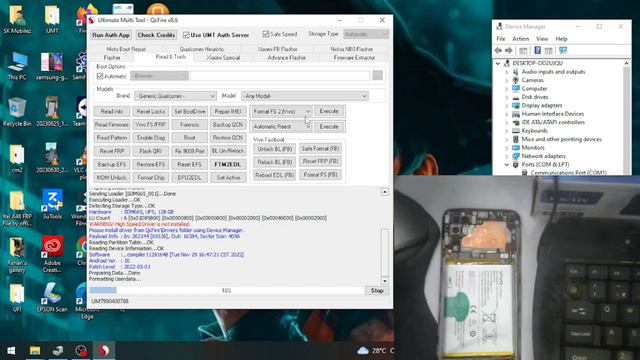This screenshot has width=640, height=360.
Task: Click the Safe Format (FB) button
Action: [x=320, y=149]
